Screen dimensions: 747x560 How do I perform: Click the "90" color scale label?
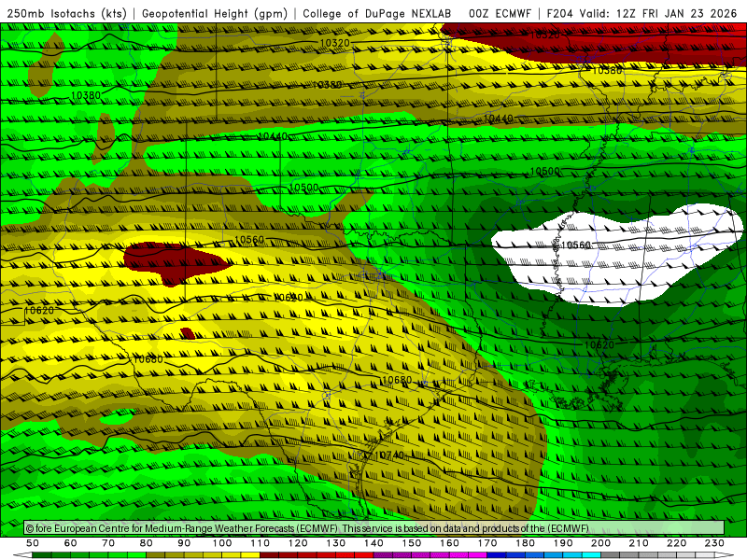(x=184, y=543)
